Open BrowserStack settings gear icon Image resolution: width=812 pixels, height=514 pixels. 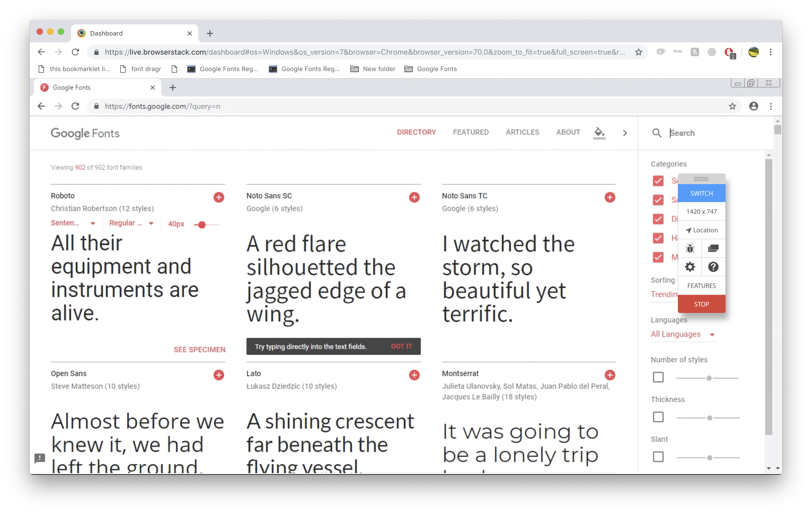click(690, 267)
